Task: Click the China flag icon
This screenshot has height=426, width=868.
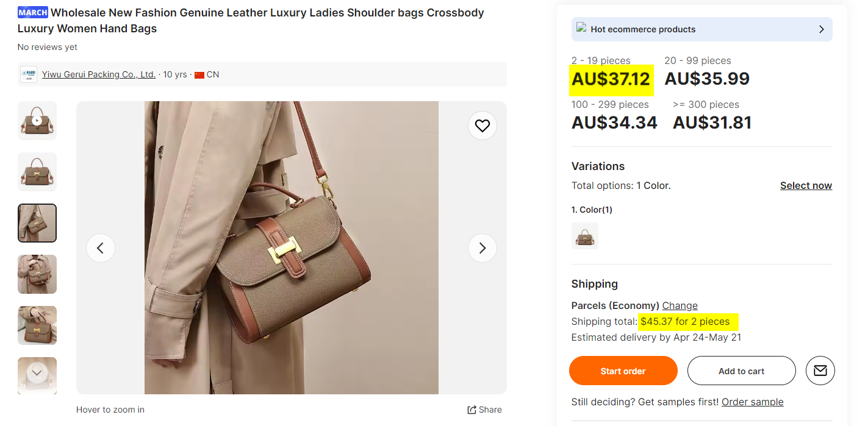Action: click(199, 75)
